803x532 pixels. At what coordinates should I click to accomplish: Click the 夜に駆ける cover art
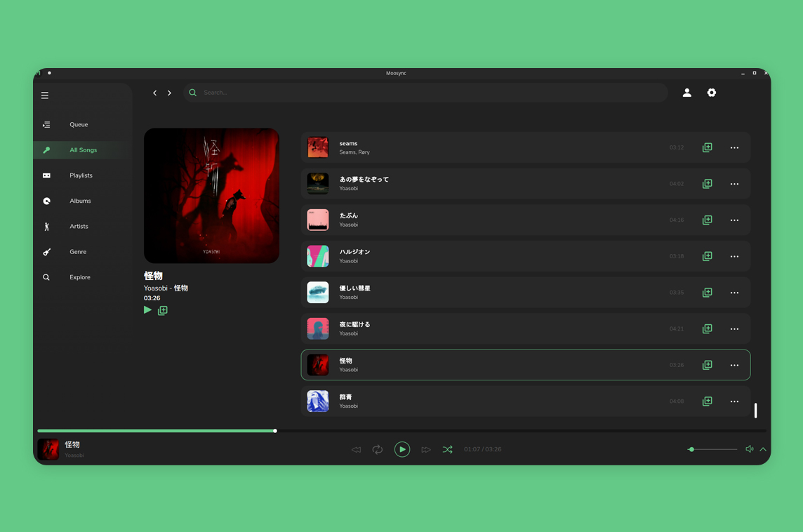[317, 328]
